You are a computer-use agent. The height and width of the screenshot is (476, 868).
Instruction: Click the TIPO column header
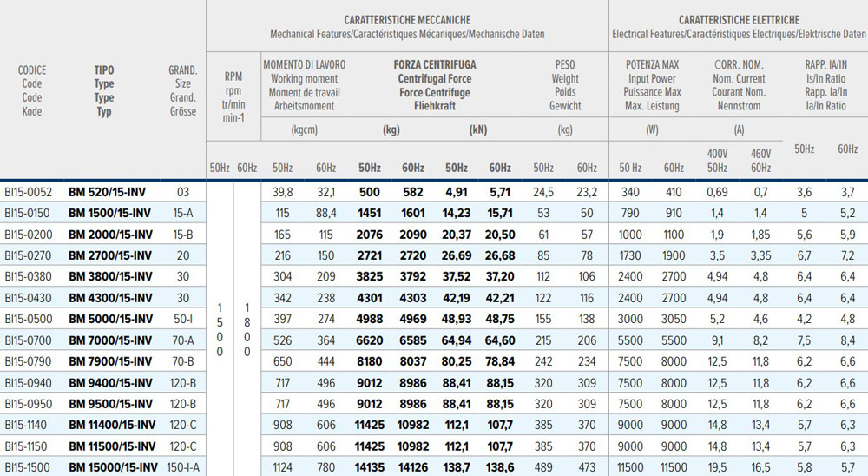pyautogui.click(x=104, y=70)
